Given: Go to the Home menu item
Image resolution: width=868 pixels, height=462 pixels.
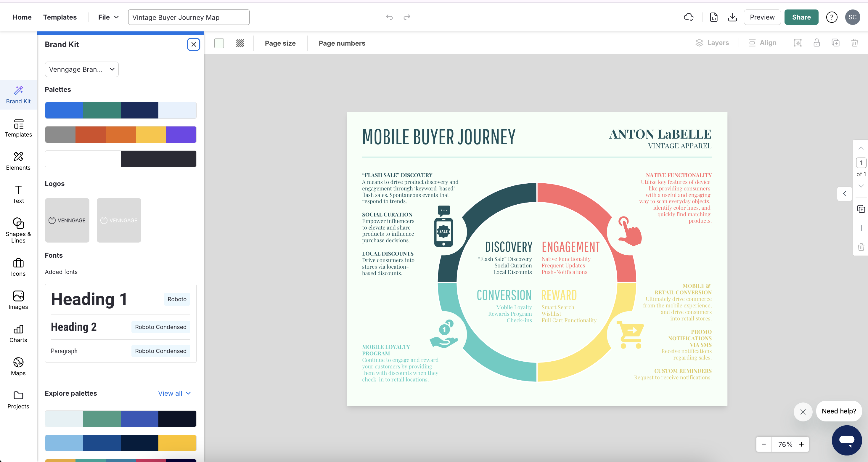Looking at the screenshot, I should (x=22, y=17).
